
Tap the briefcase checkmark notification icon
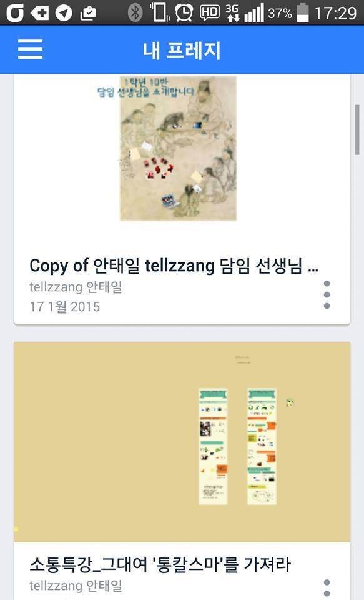click(87, 13)
